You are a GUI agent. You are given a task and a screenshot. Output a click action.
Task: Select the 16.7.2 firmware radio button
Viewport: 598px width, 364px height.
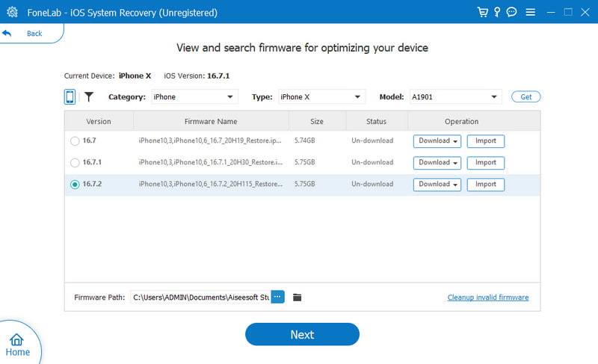75,185
